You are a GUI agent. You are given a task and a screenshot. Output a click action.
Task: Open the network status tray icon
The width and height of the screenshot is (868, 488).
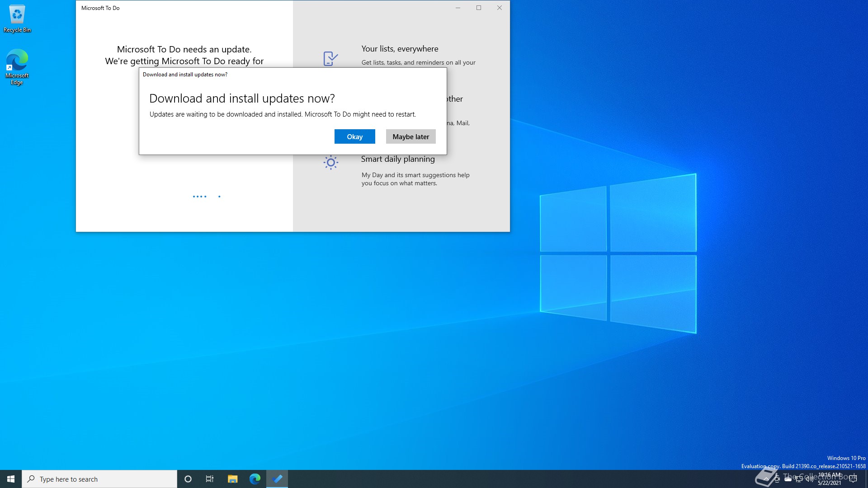point(799,479)
